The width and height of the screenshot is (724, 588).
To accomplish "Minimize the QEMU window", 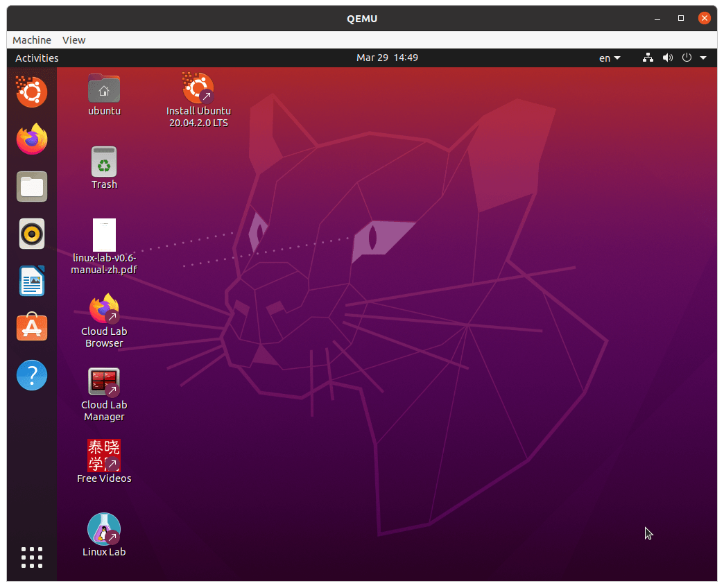I will 657,19.
